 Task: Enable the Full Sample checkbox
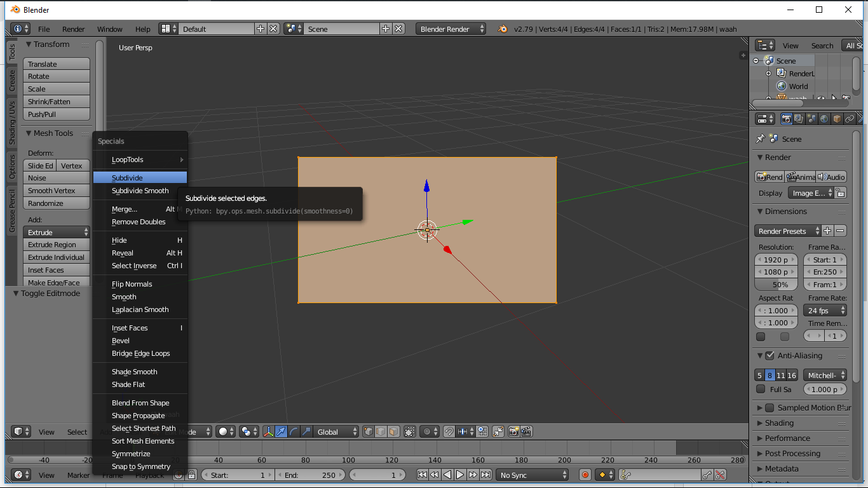(761, 389)
